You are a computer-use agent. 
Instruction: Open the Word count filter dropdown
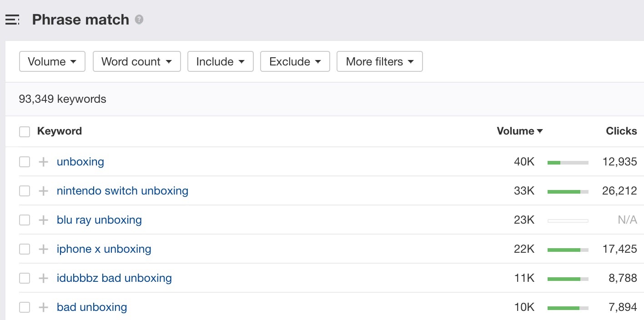point(136,61)
